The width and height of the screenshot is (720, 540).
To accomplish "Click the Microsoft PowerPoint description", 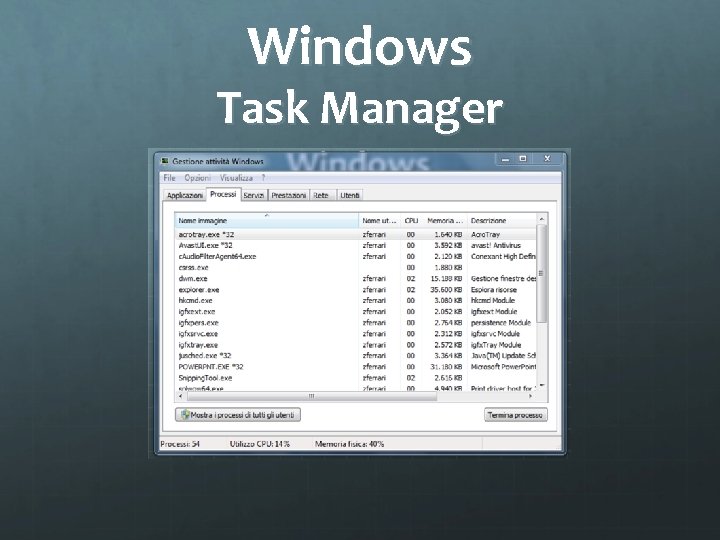I will [x=503, y=367].
